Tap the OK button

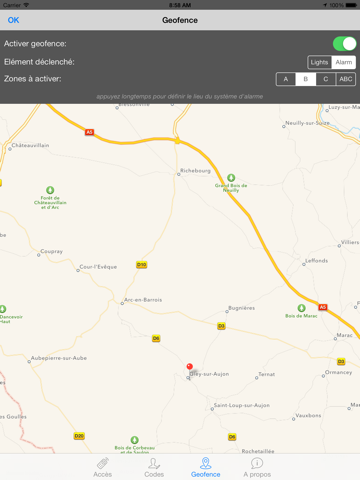[13, 20]
